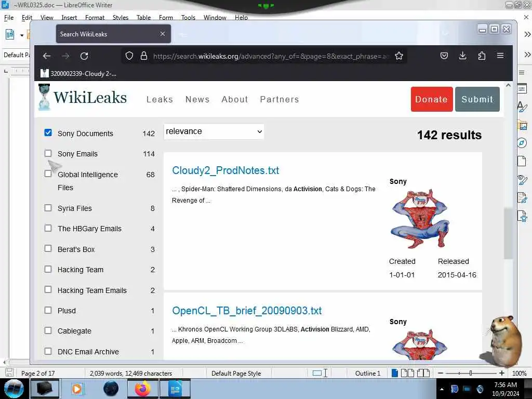532x399 pixels.
Task: Close the Search WikiLeaks tab
Action: (163, 34)
